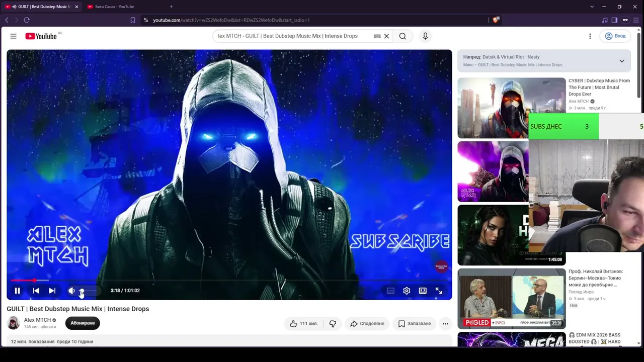
Task: Switch player to theater mode
Action: pos(423,291)
